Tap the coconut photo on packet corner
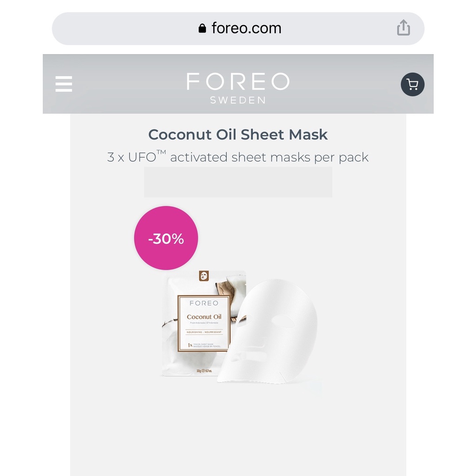The width and height of the screenshot is (476, 476). (230, 287)
